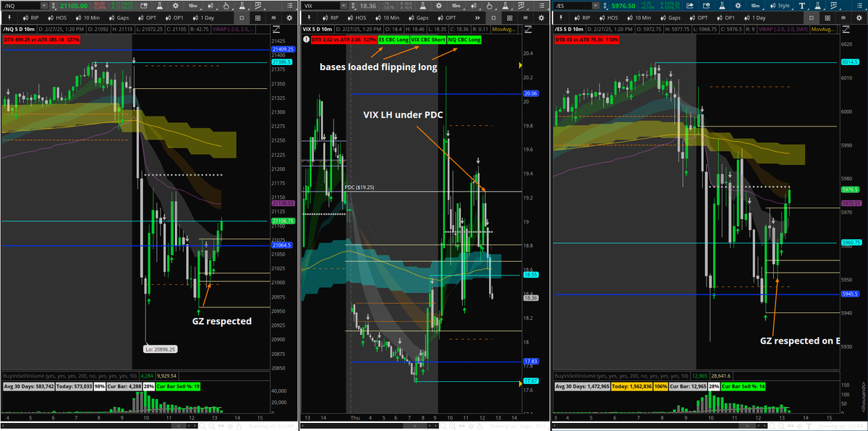This screenshot has height=431, width=868.
Task: Open chart settings gear in /NQ chart
Action: [176, 6]
